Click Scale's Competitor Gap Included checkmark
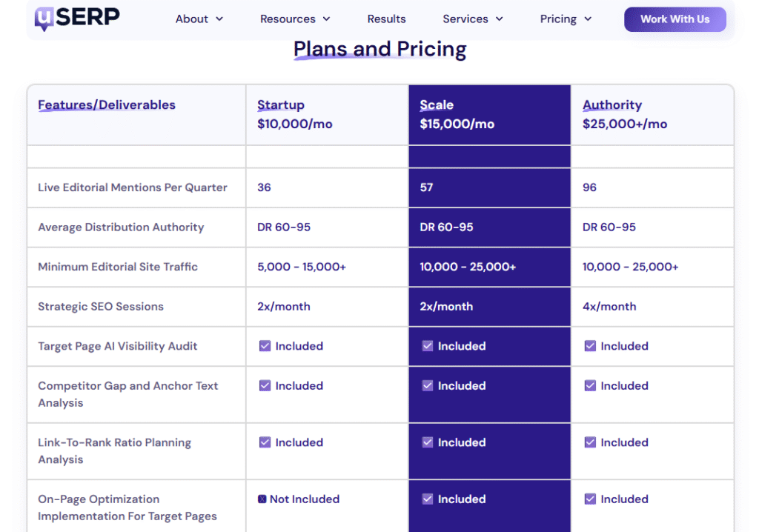 pyautogui.click(x=428, y=386)
